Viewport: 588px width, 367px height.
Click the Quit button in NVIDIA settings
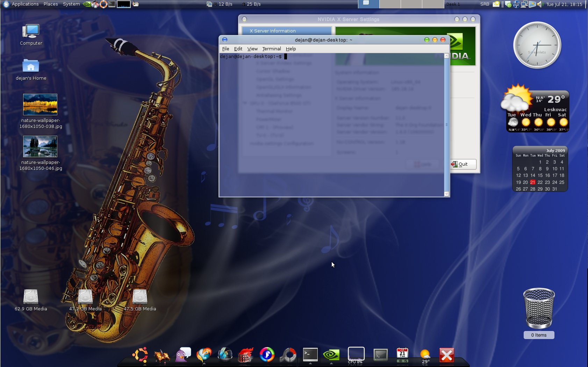coord(462,164)
